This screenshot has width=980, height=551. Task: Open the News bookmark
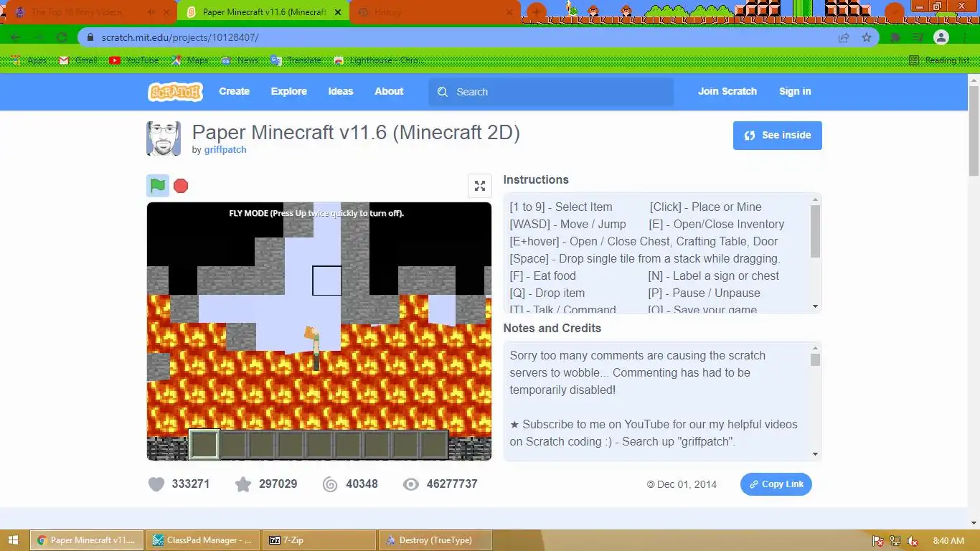pyautogui.click(x=240, y=60)
